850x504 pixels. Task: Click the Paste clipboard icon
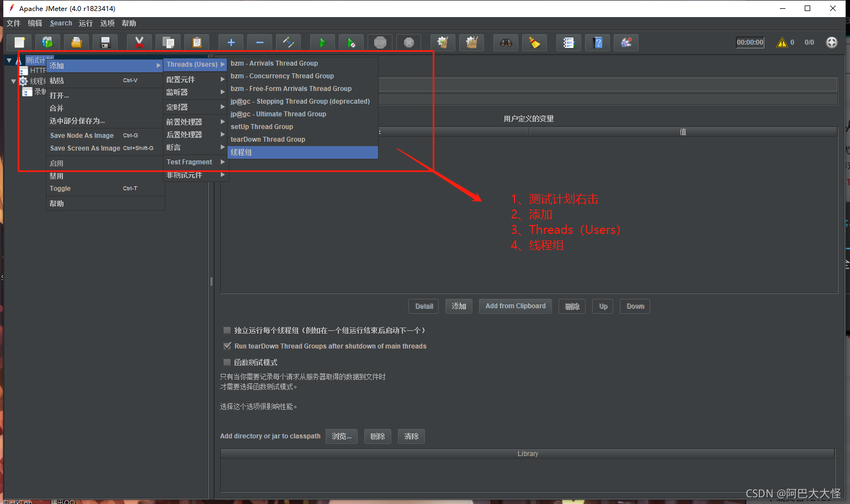[196, 42]
